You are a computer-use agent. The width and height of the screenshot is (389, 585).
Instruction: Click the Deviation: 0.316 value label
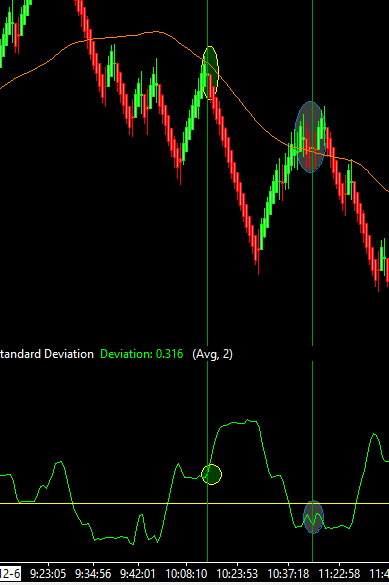pyautogui.click(x=142, y=354)
